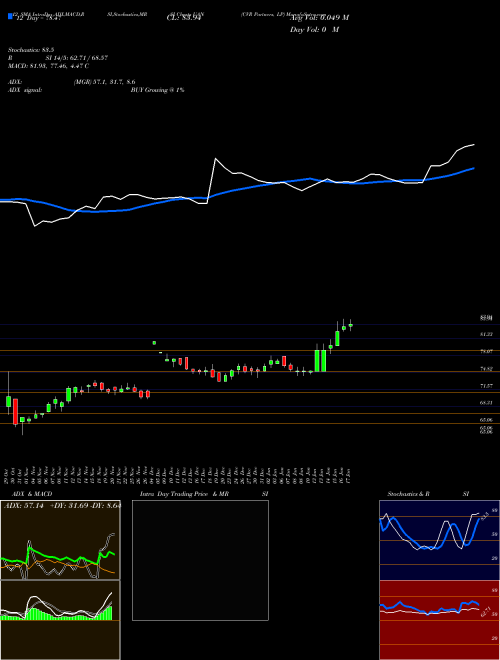Select the 'MACD: 81.93, 77.46, 4.47 C' line
Viewport: 500px width, 660px height.
click(48, 66)
